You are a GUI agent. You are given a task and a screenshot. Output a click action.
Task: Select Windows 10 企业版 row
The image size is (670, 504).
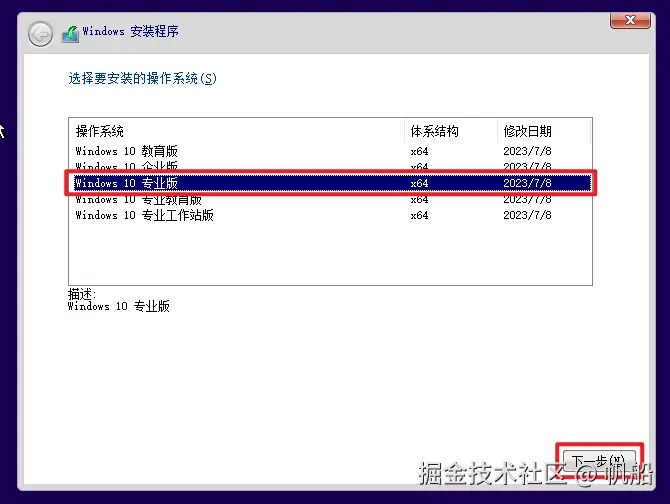coord(330,166)
